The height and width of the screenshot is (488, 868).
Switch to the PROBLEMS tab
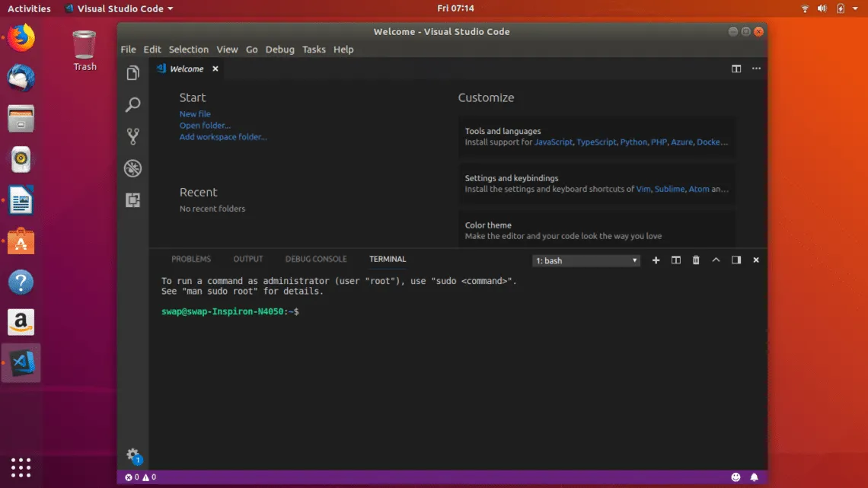coord(191,259)
